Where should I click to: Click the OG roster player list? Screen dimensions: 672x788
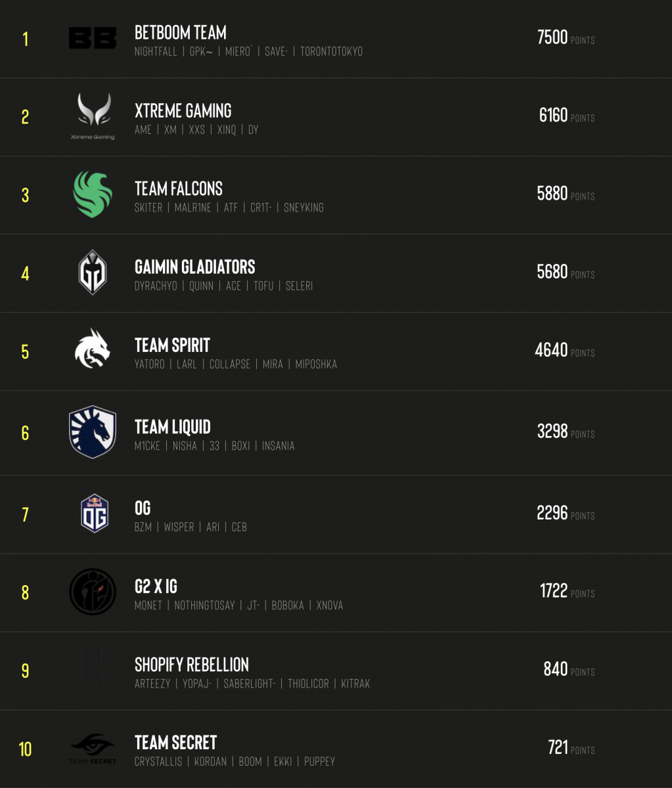pos(190,527)
